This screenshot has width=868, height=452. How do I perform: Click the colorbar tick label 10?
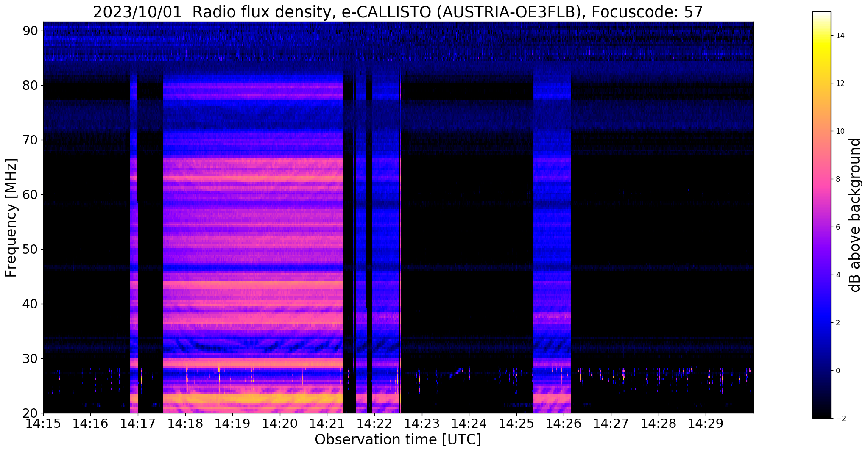pos(840,131)
